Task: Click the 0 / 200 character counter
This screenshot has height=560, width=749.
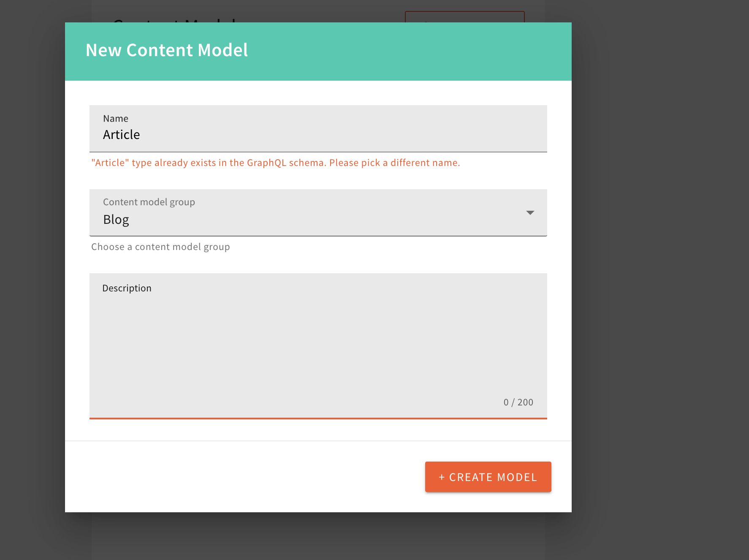Action: coord(518,402)
